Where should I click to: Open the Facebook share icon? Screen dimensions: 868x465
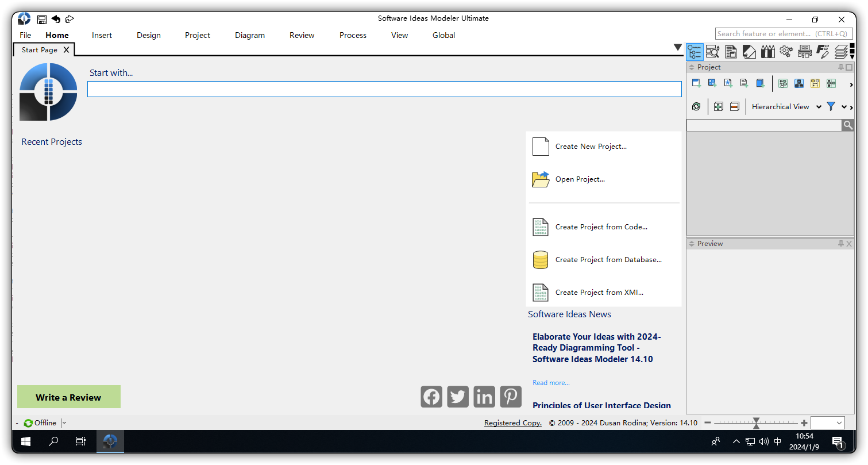[x=431, y=397]
